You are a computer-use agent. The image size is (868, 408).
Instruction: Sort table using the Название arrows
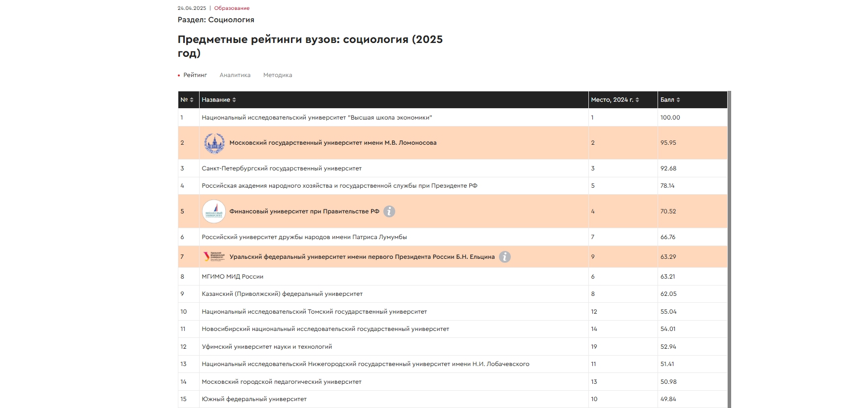click(x=234, y=100)
